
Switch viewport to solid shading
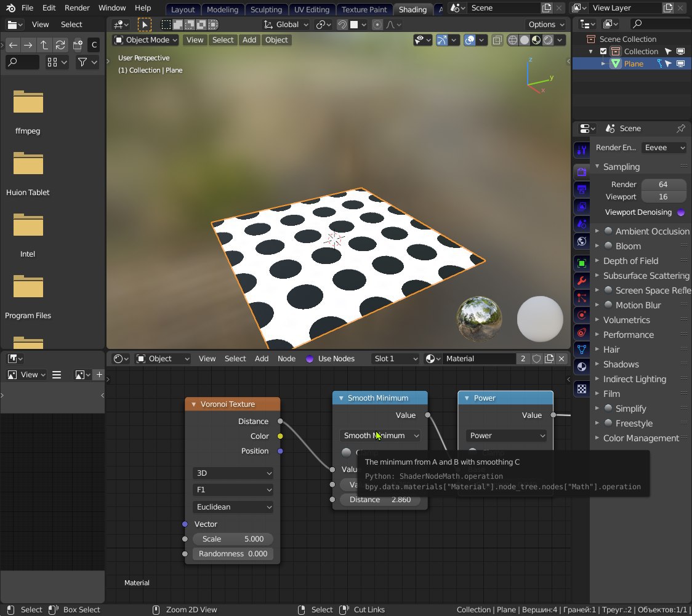pyautogui.click(x=525, y=40)
